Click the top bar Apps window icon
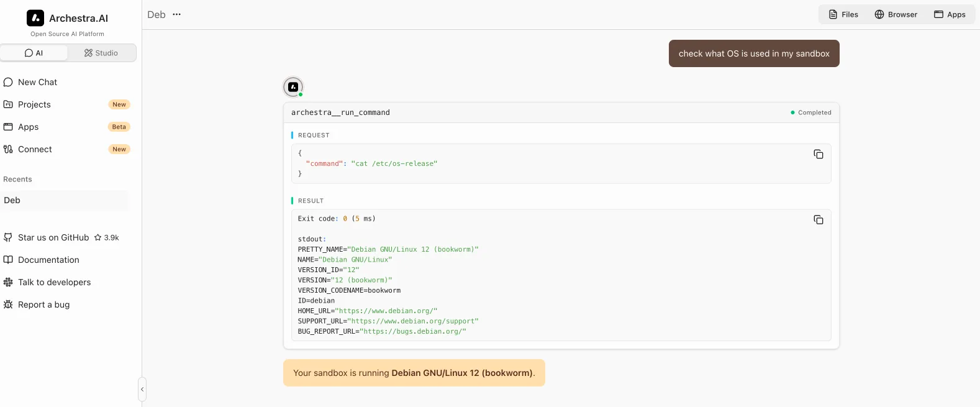Image resolution: width=980 pixels, height=407 pixels. 939,14
